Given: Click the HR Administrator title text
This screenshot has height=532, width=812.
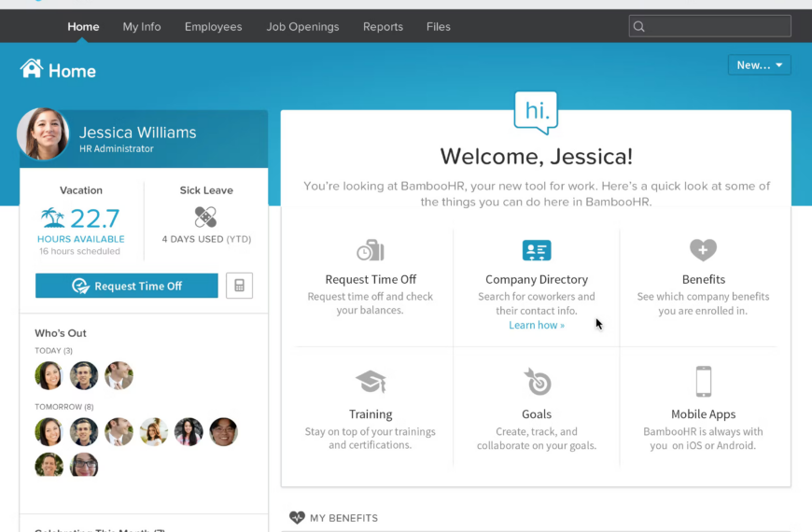Looking at the screenshot, I should click(x=117, y=148).
